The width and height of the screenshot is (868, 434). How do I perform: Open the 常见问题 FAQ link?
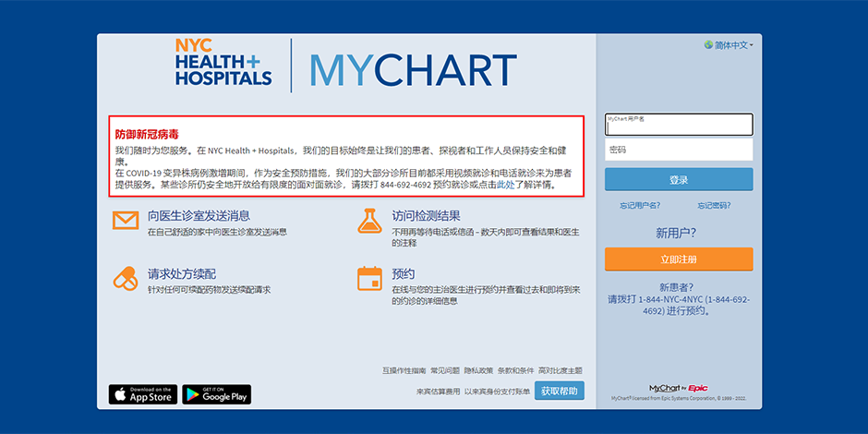[444, 370]
